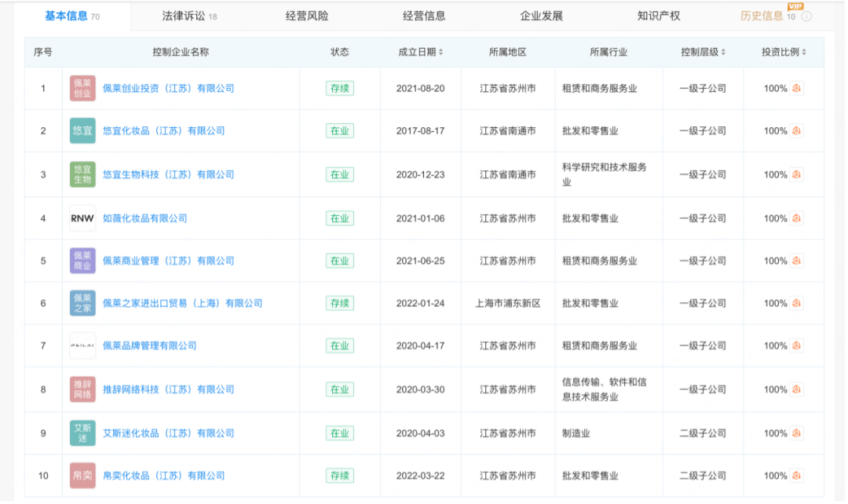Open 佩莱创业投资（江苏）有限公司 company link

(x=168, y=88)
